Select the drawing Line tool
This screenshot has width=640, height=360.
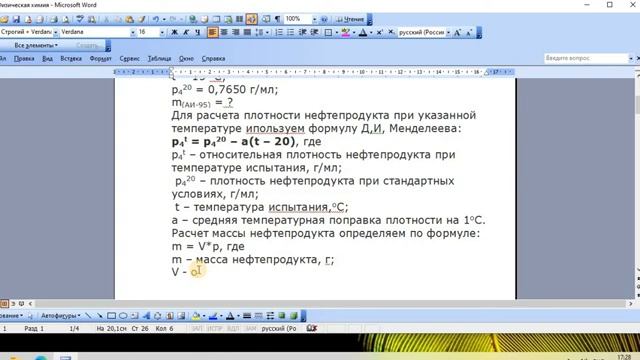88,316
